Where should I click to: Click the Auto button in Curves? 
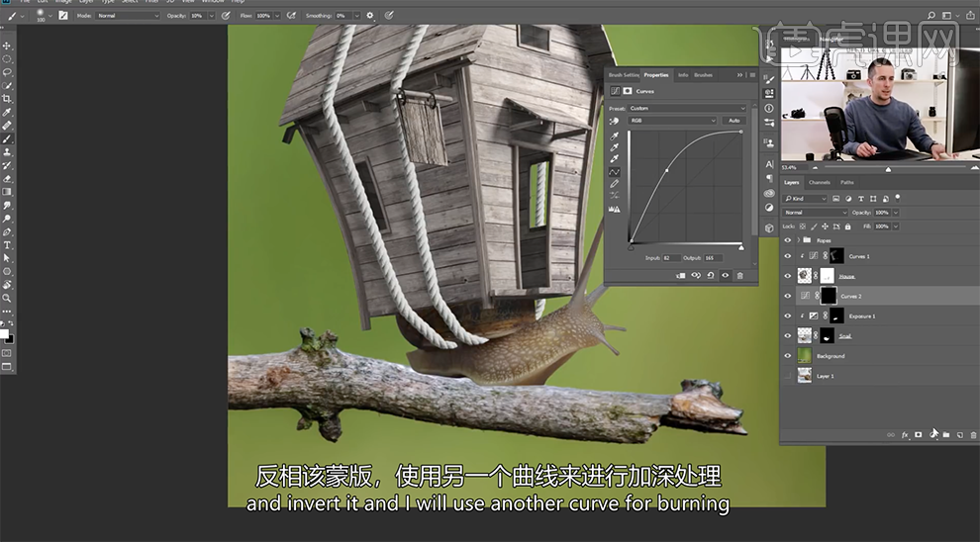[x=735, y=121]
